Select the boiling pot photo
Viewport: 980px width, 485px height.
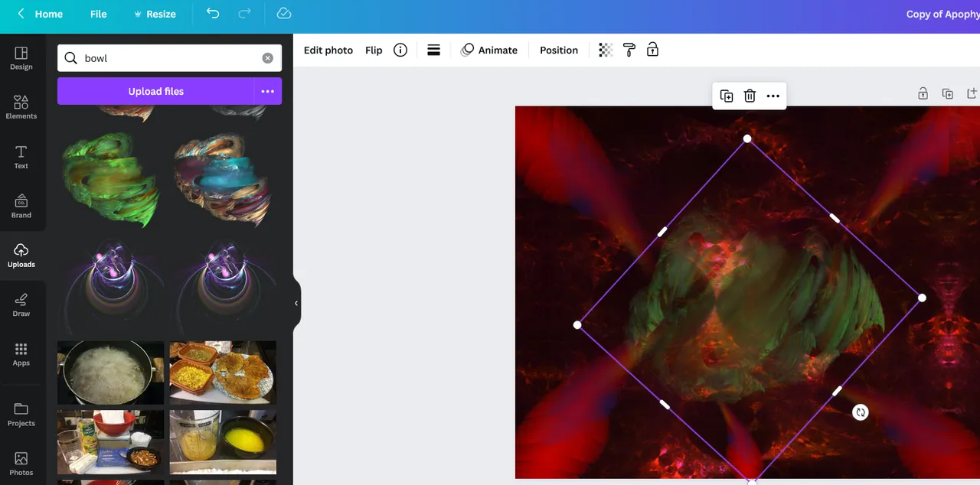pos(110,373)
